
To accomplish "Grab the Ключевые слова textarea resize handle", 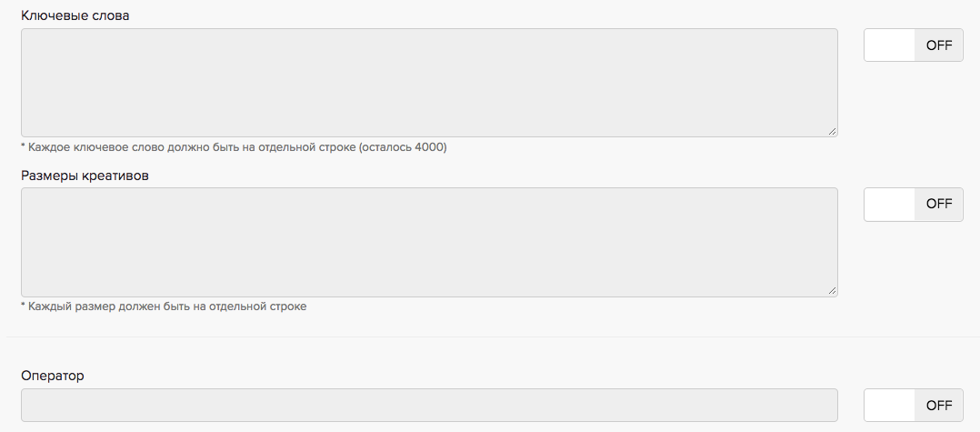I will (x=832, y=131).
